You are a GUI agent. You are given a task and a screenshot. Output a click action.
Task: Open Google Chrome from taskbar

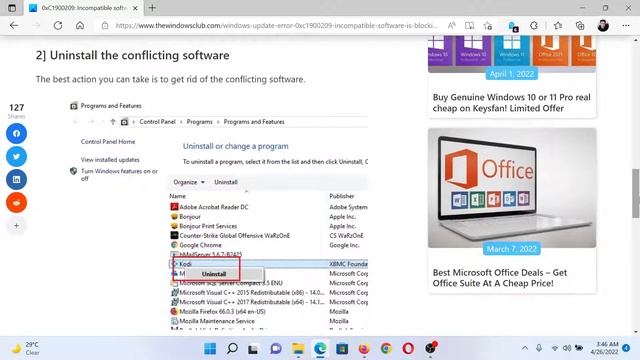[386, 349]
